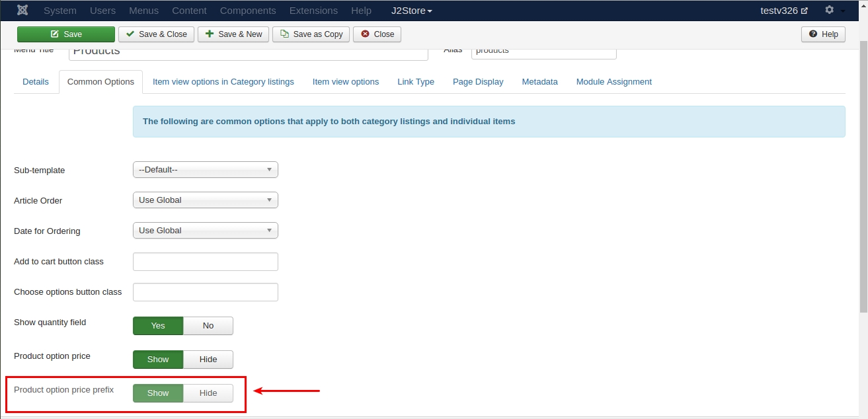Click Save & New plus button

[233, 34]
